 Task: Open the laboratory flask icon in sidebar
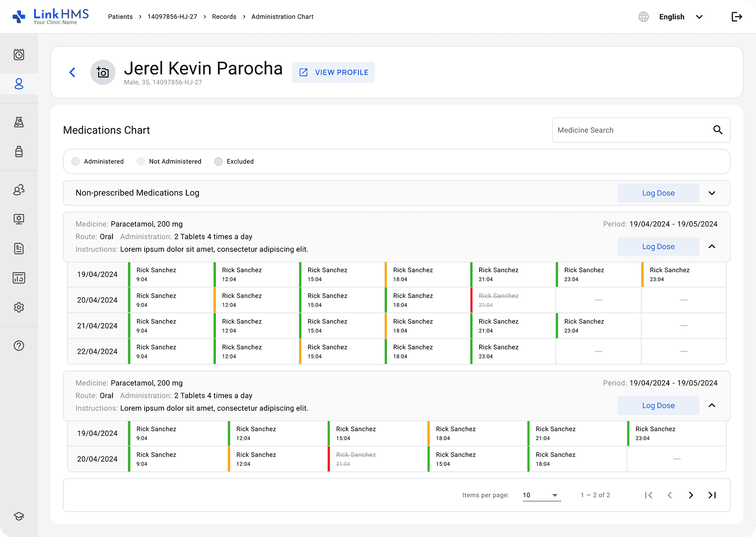pos(19,122)
